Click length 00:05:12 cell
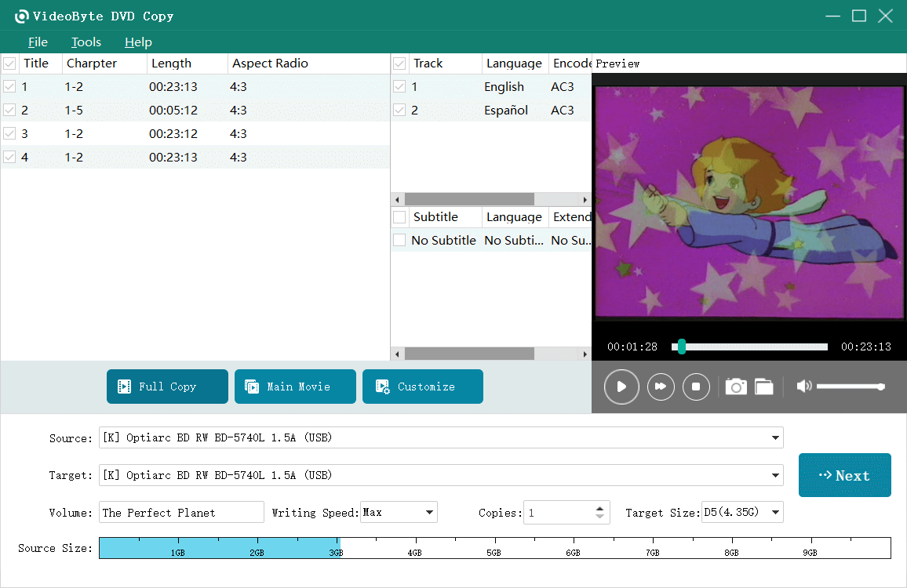This screenshot has width=907, height=588. (x=173, y=110)
